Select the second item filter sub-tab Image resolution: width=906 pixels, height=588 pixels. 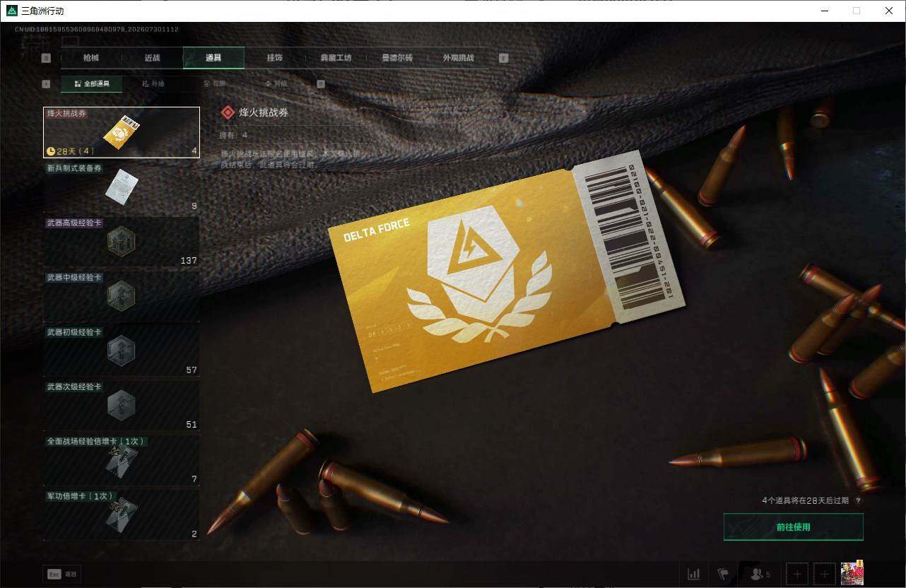coord(153,83)
